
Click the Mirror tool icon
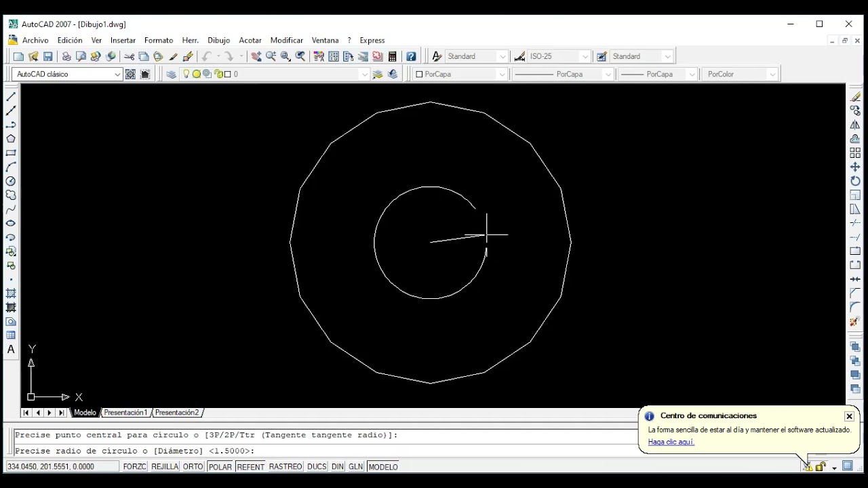click(x=855, y=125)
